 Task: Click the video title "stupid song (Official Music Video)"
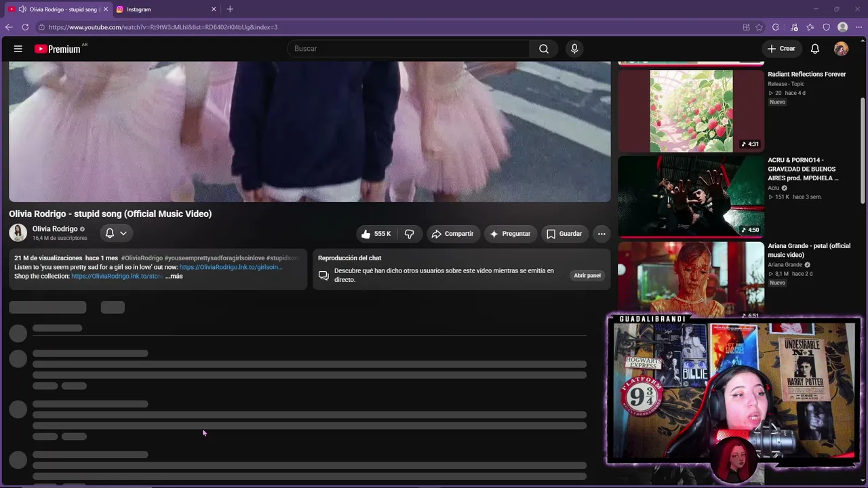click(110, 213)
